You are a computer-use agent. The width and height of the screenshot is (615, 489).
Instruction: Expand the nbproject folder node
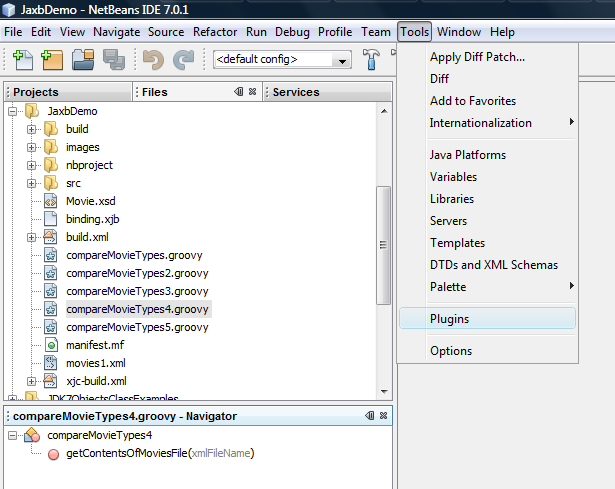point(31,165)
